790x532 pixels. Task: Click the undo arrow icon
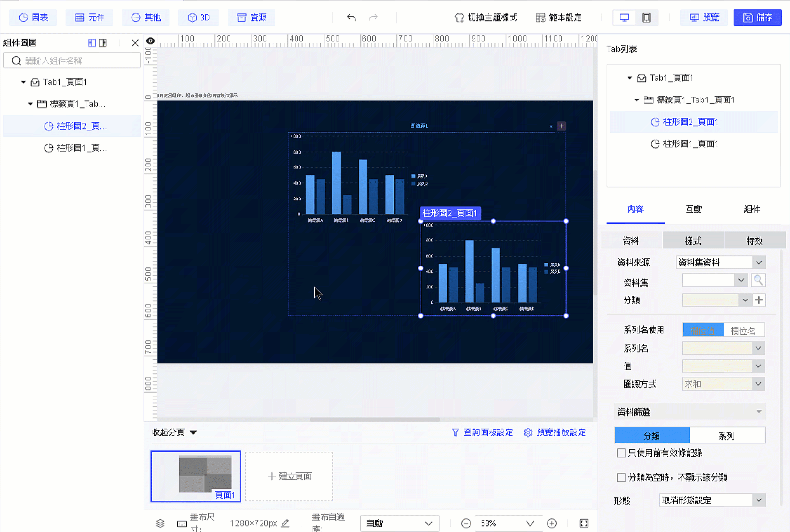point(351,18)
